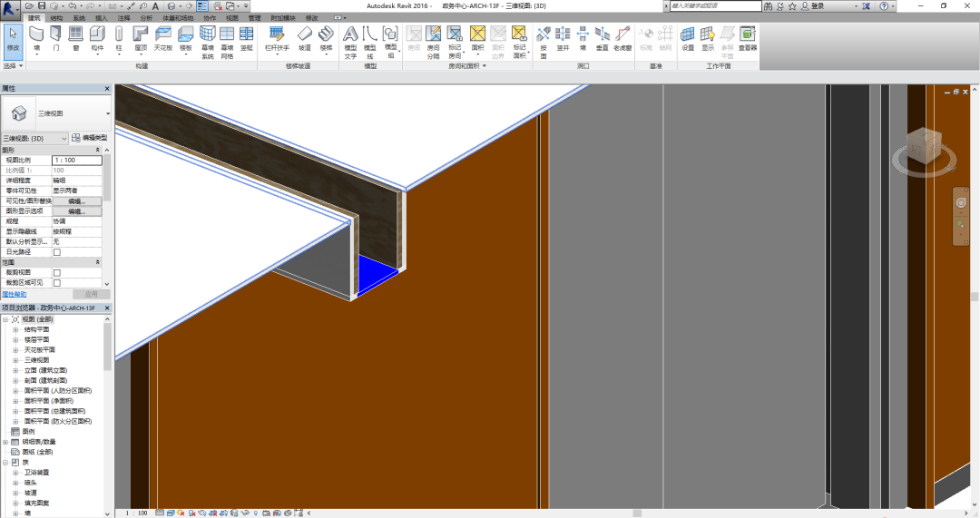Select the 幕墙网格 (Curtain Grid) tool
Viewport: 980px width, 518px height.
[x=227, y=43]
